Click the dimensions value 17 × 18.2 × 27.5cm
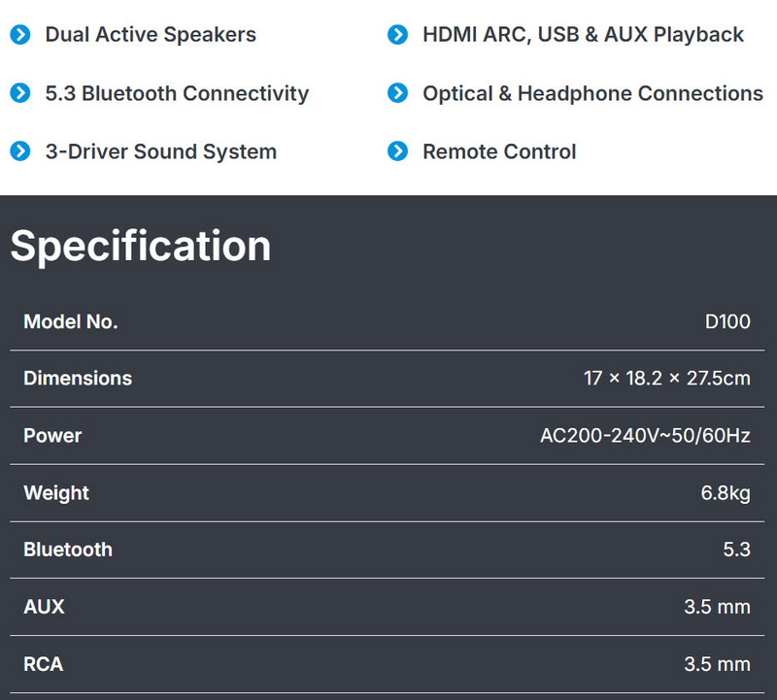The height and width of the screenshot is (700, 777). 666,379
